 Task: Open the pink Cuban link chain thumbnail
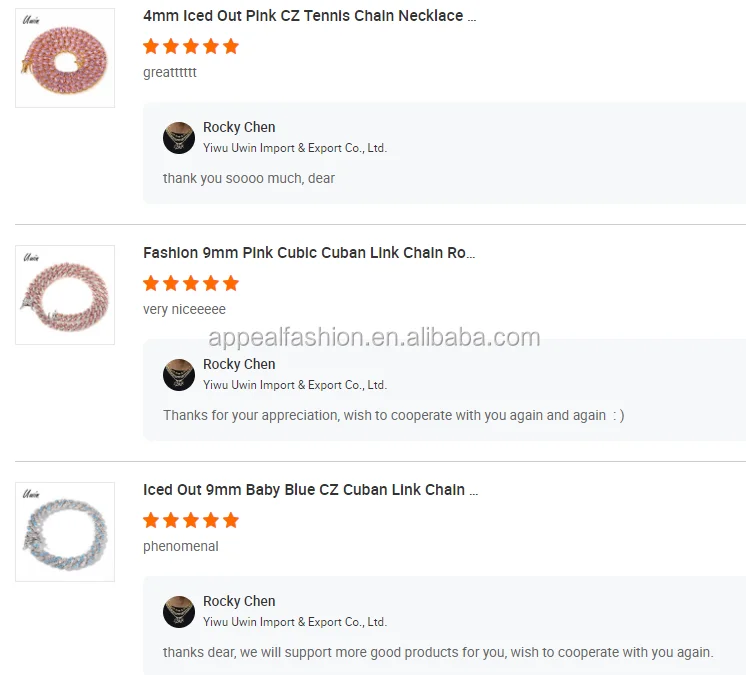point(65,295)
